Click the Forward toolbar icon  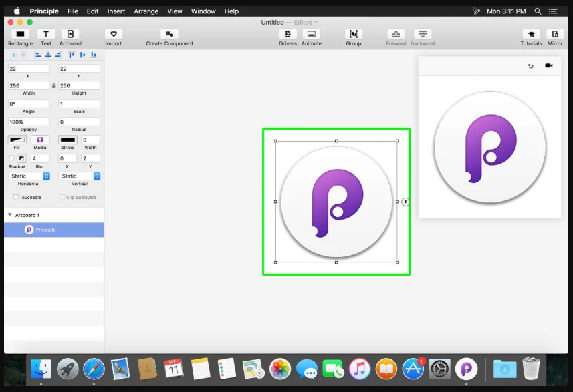tap(396, 34)
